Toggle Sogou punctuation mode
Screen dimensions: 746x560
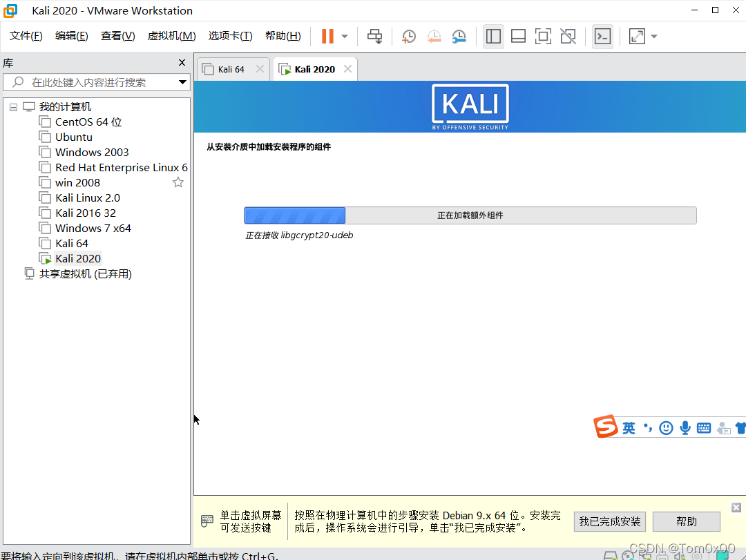(x=647, y=428)
